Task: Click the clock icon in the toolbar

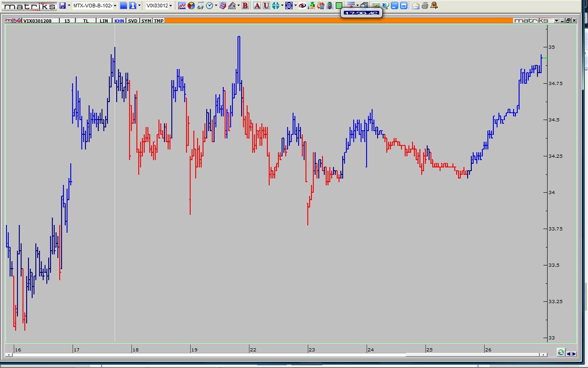Action: point(209,6)
